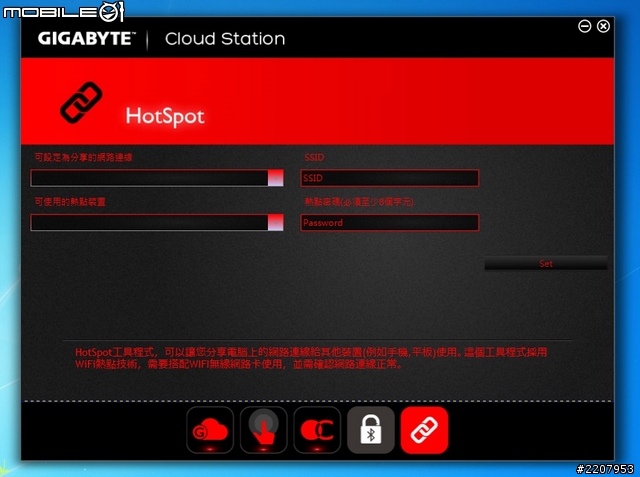Open the OC overclock icon
Image resolution: width=640 pixels, height=477 pixels.
[317, 430]
